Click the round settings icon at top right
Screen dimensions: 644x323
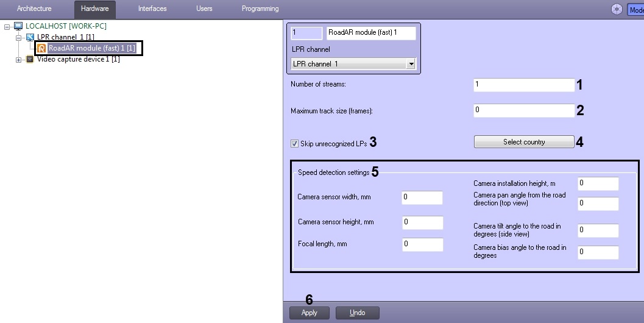(x=617, y=10)
